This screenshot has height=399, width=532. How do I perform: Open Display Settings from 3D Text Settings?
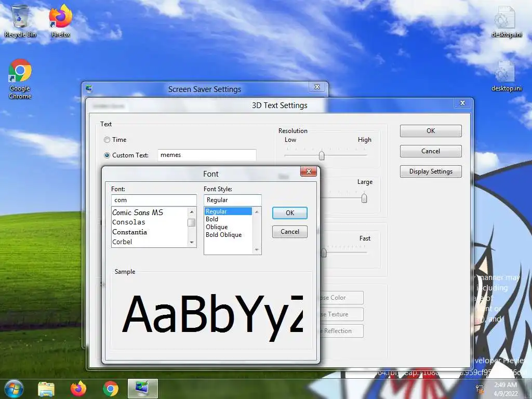pos(431,171)
